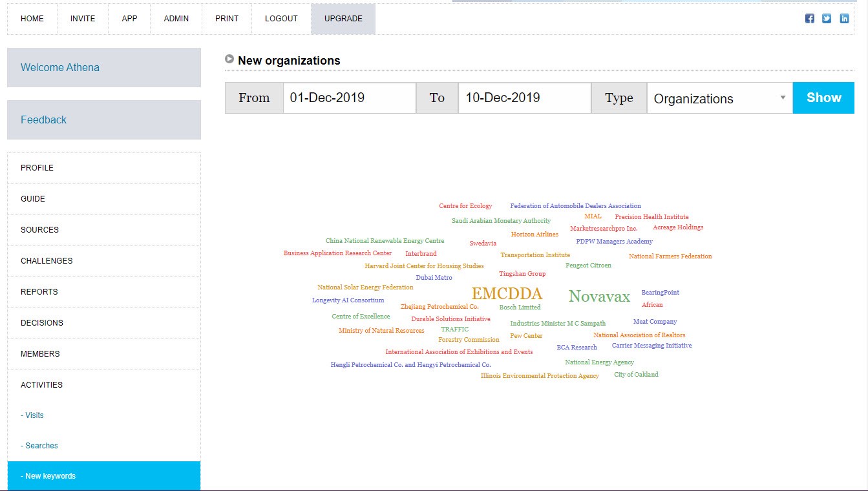This screenshot has width=868, height=491.
Task: Open MEMBERS in the sidebar
Action: click(x=104, y=354)
